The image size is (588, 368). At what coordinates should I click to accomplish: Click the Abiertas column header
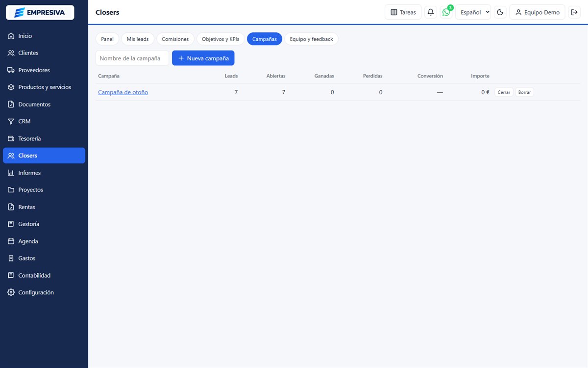(x=276, y=76)
